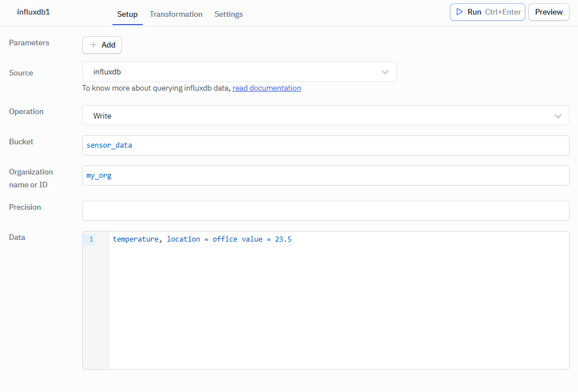Click the Run play icon
578x392 pixels.
coord(459,12)
